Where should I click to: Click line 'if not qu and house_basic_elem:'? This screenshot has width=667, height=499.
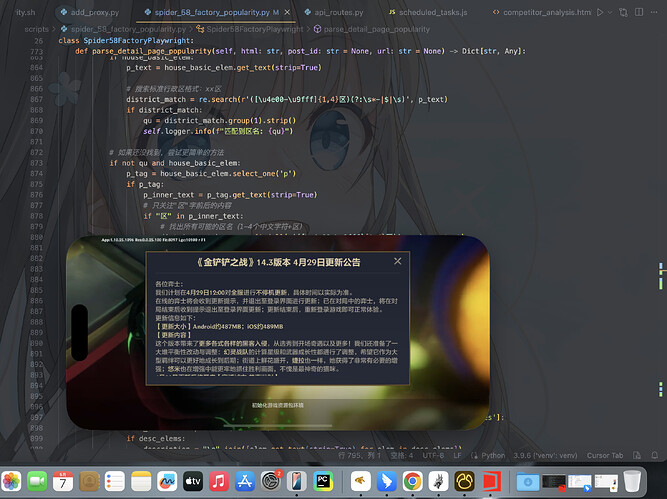[175, 163]
